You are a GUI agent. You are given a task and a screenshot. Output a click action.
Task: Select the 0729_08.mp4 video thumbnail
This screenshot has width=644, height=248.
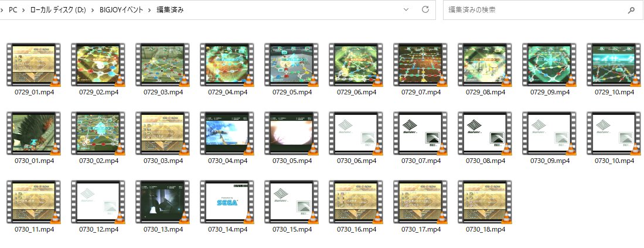coord(485,65)
